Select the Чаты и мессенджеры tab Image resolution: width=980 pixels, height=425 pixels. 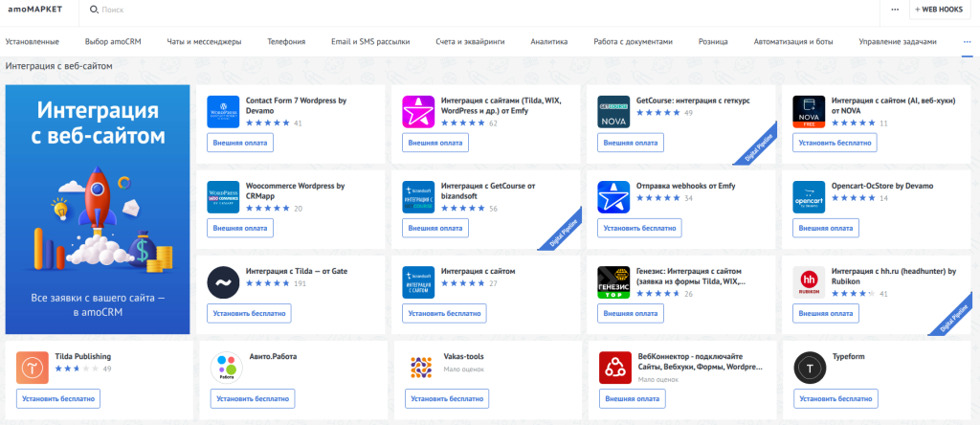pos(204,42)
